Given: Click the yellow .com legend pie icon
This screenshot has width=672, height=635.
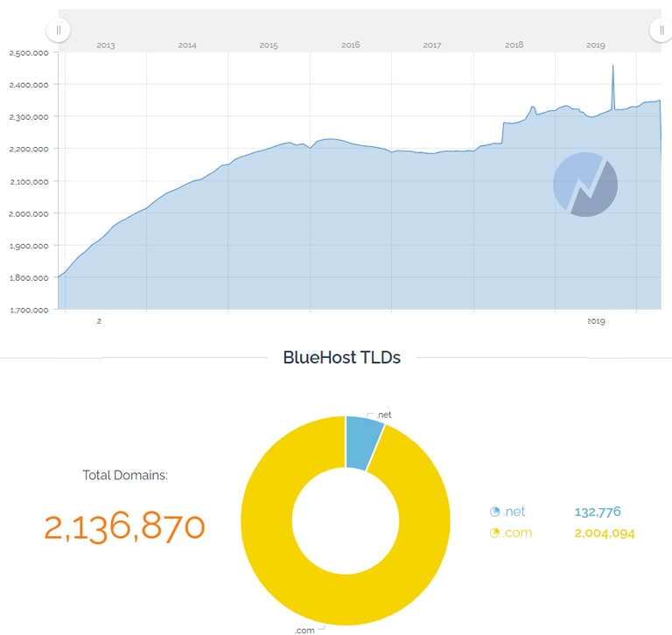Looking at the screenshot, I should 494,533.
